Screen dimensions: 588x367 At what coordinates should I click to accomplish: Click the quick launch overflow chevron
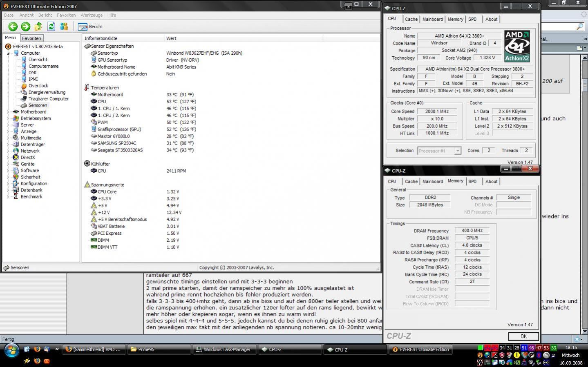(57, 349)
